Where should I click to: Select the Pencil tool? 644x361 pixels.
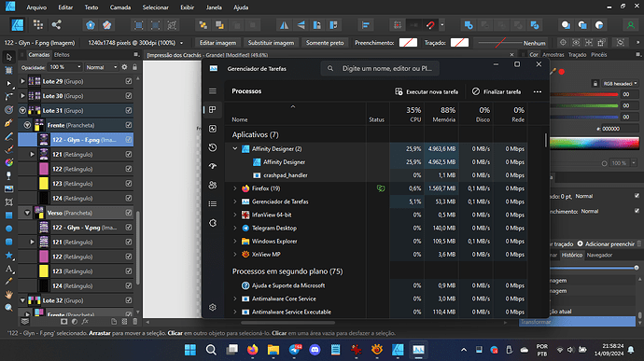click(8, 136)
